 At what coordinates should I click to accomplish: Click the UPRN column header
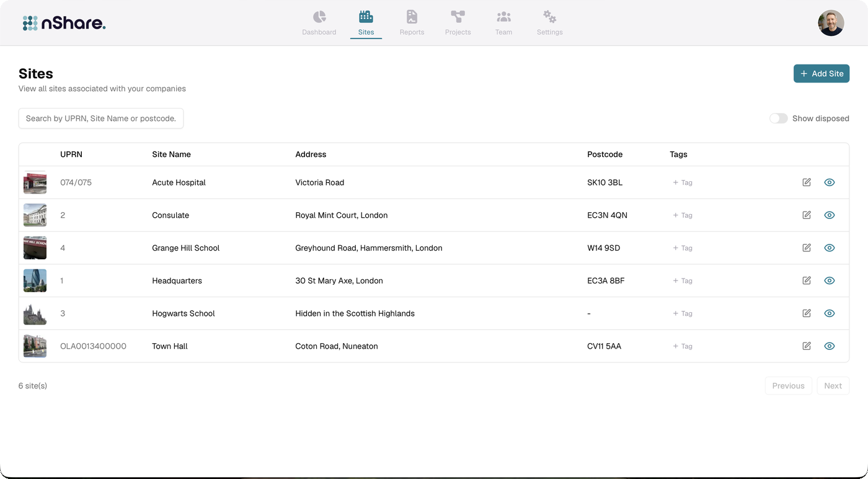click(x=71, y=154)
